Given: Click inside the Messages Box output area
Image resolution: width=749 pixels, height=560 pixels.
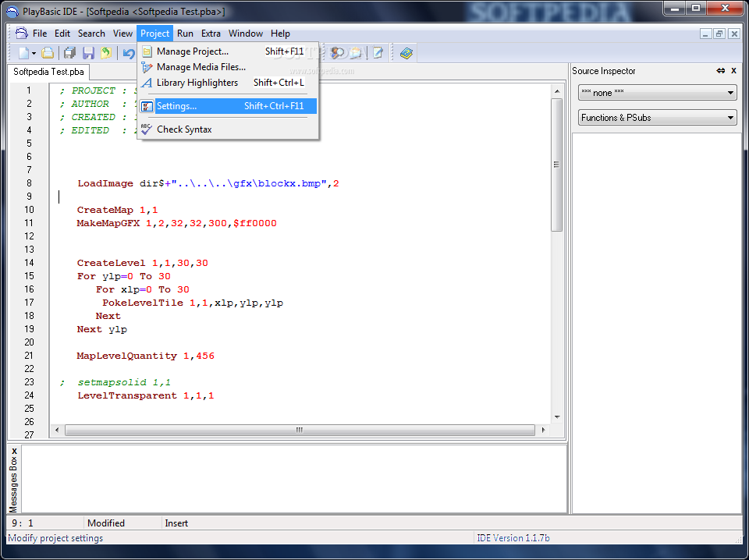Looking at the screenshot, I should click(x=294, y=479).
